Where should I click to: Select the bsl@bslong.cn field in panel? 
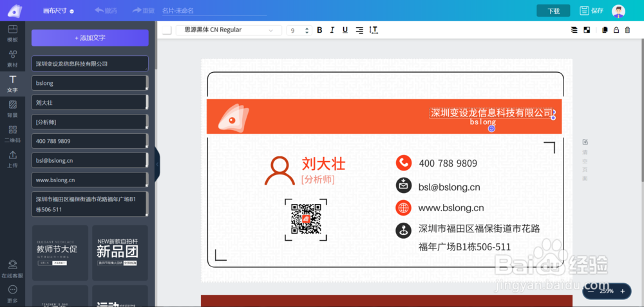tap(90, 160)
